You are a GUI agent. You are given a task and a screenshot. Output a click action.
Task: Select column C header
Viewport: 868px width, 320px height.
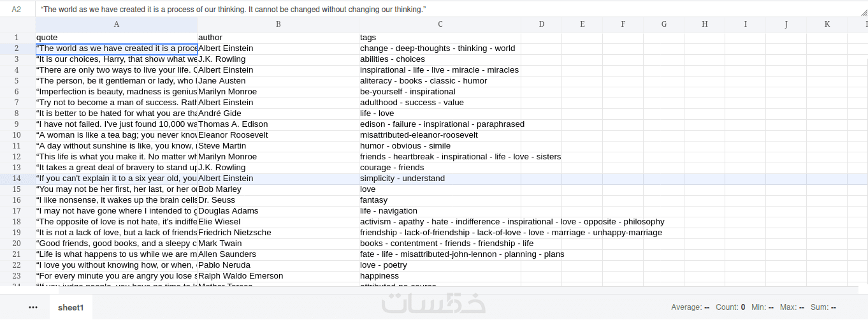pyautogui.click(x=440, y=24)
